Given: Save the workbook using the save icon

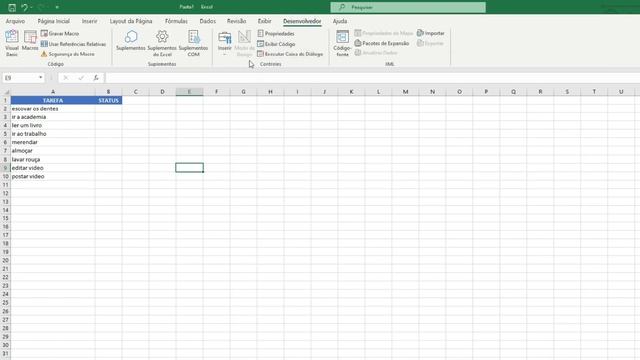Looking at the screenshot, I should [x=12, y=7].
